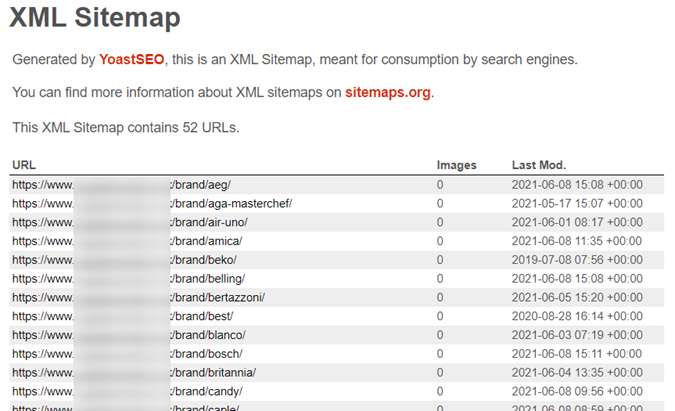Open the /brand/aeg/ URL

(x=121, y=185)
